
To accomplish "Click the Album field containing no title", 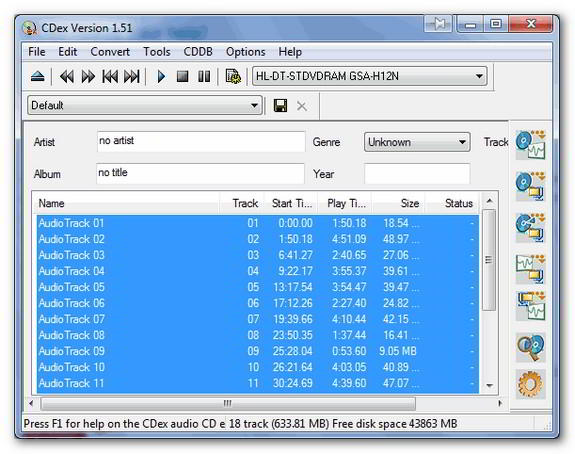I will (x=200, y=173).
